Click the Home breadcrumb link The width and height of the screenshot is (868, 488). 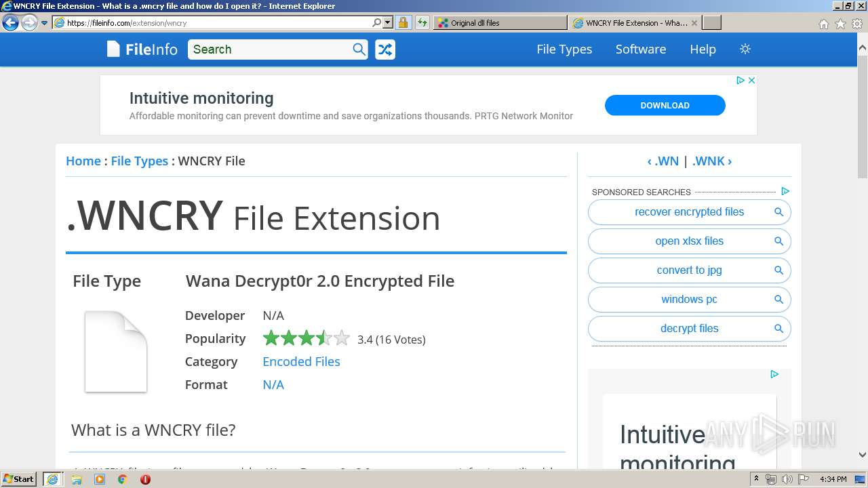click(x=83, y=161)
